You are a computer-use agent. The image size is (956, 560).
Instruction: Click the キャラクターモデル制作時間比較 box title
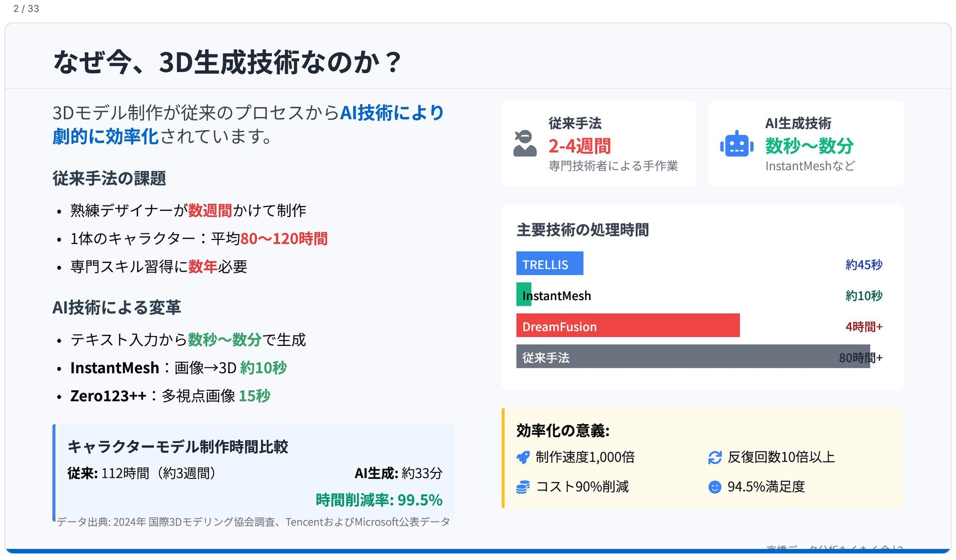click(x=178, y=447)
